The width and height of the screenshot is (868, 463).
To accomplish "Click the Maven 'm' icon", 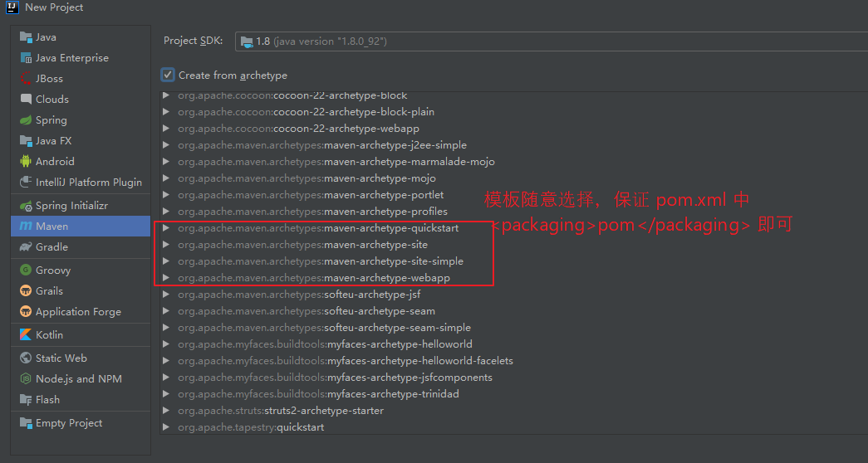I will [26, 227].
